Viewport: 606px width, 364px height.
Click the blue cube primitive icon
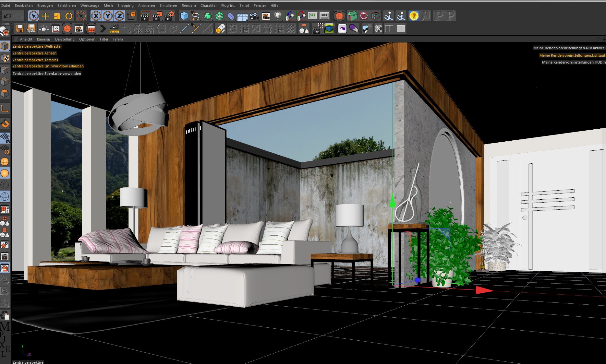[184, 16]
